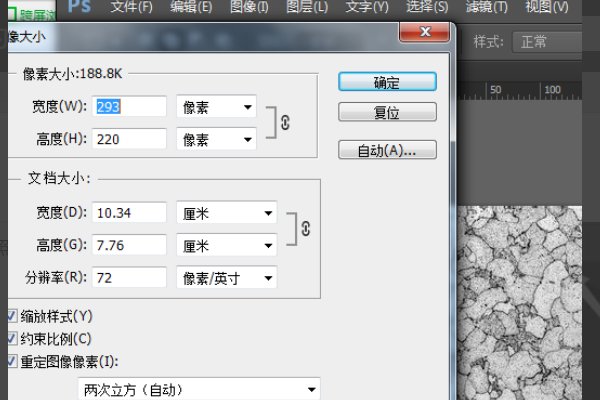Toggle document size constrain link icon
Viewport: 600px width, 400px height.
[305, 229]
